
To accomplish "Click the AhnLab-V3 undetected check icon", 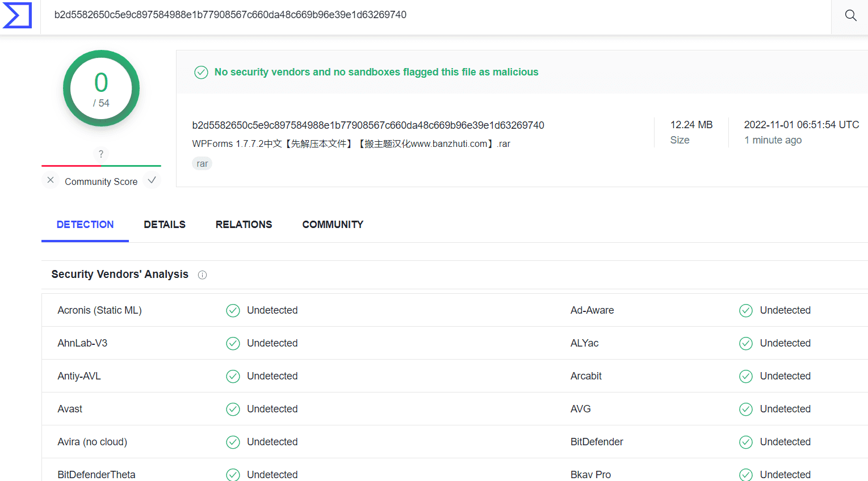I will pyautogui.click(x=233, y=344).
